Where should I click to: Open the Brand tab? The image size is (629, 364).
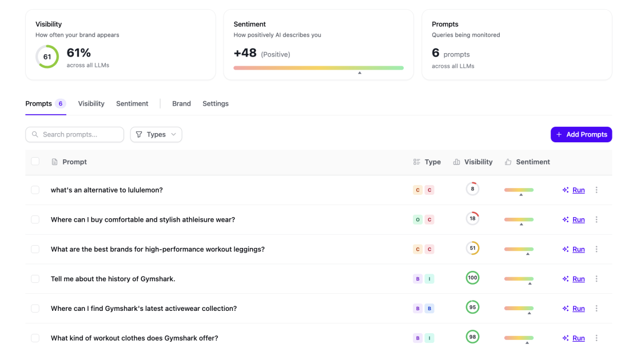[x=181, y=103]
